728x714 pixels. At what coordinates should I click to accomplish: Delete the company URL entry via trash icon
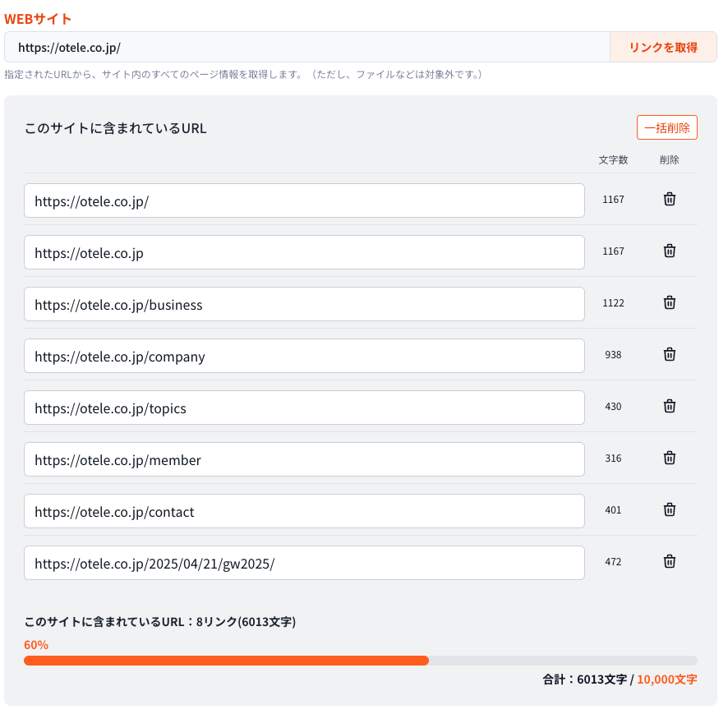669,355
